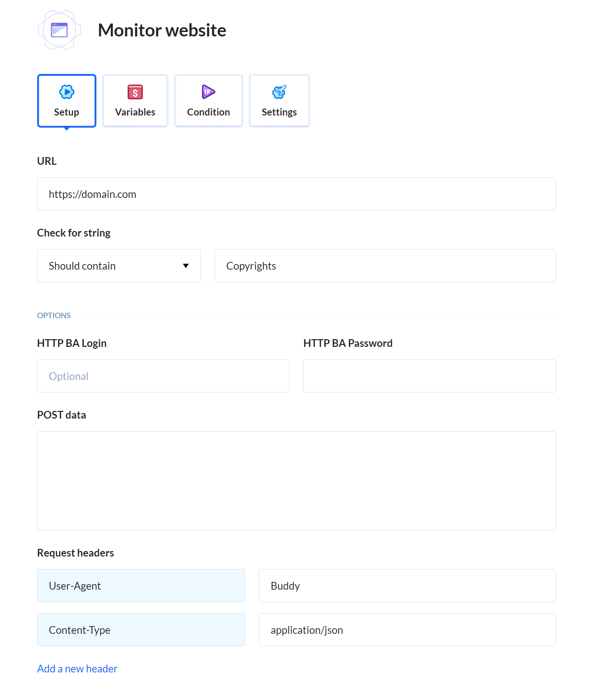Click the Settings wrench gear icon
This screenshot has height=700, width=595.
pos(279,92)
